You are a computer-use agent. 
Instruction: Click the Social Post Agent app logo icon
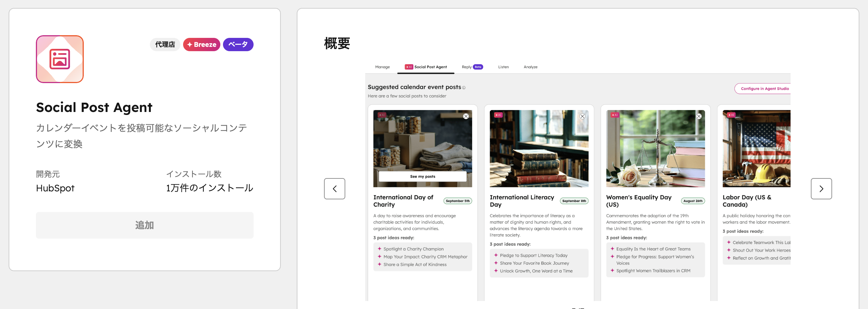click(59, 59)
